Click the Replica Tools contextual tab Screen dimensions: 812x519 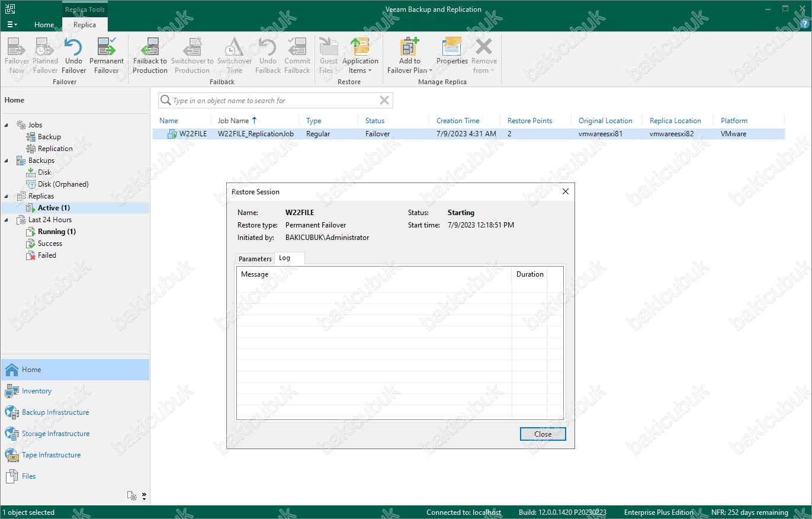click(85, 9)
